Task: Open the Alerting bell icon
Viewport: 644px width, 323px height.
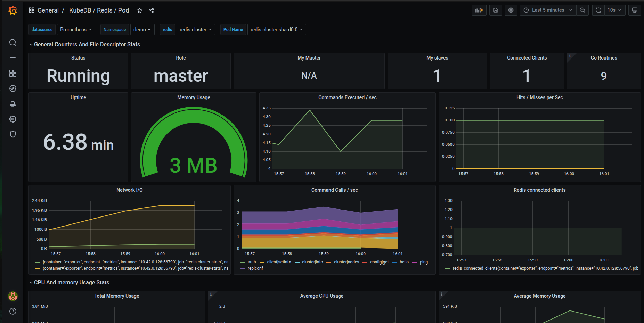Action: (x=13, y=104)
